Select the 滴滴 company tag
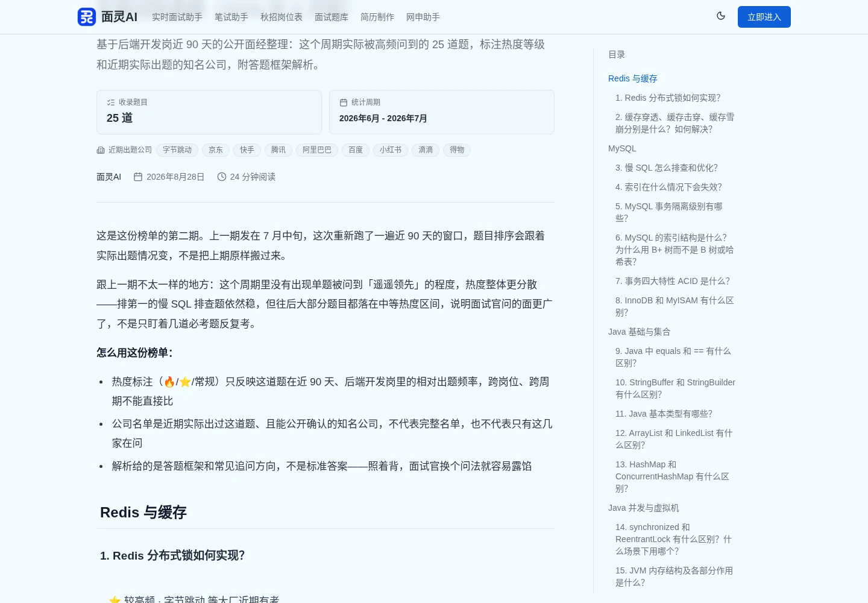Viewport: 868px width, 603px height. pos(426,150)
